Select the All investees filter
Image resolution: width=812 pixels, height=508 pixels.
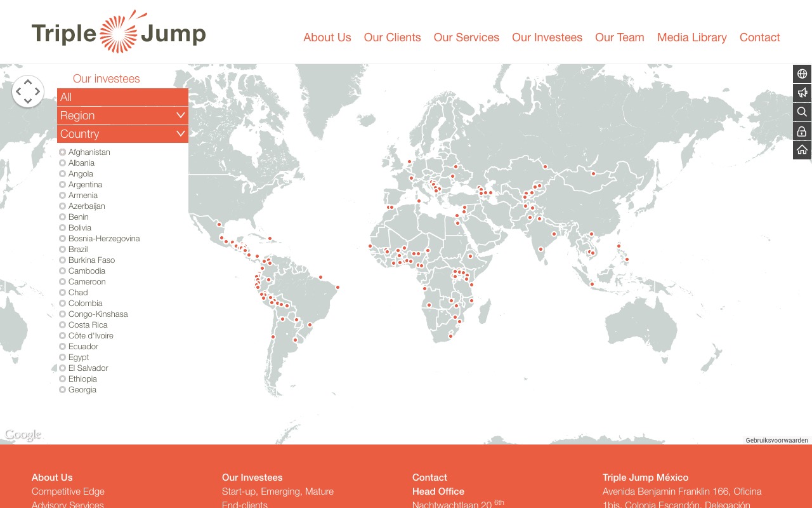pos(122,97)
